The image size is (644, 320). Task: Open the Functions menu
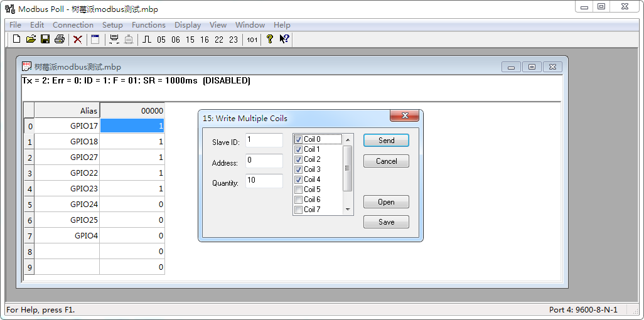pyautogui.click(x=149, y=24)
